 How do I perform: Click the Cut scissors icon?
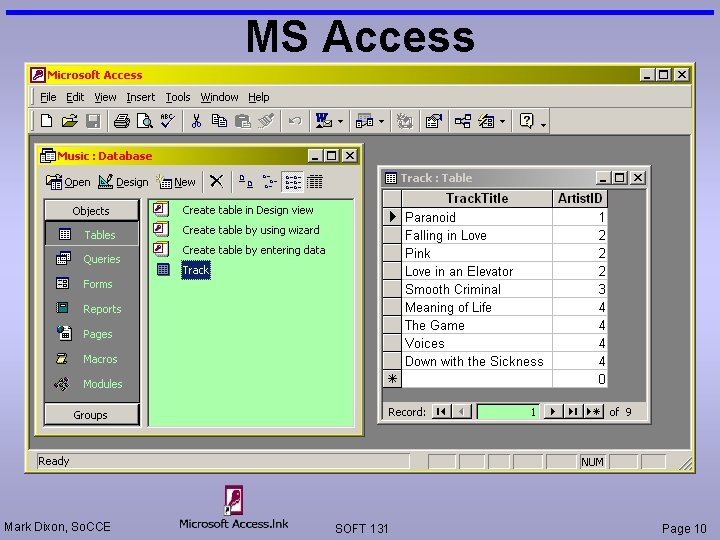coord(197,121)
